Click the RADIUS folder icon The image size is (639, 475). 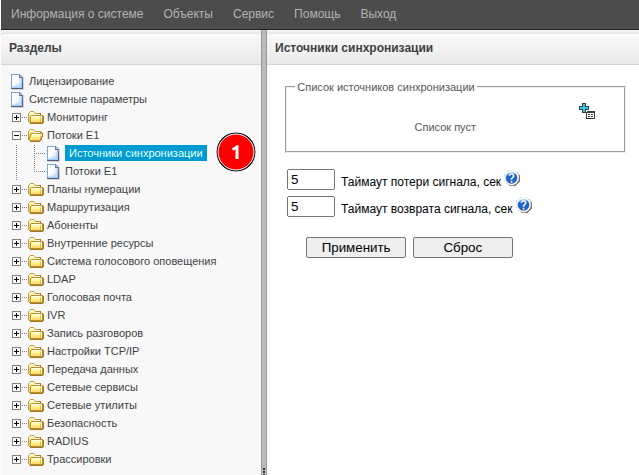click(34, 441)
